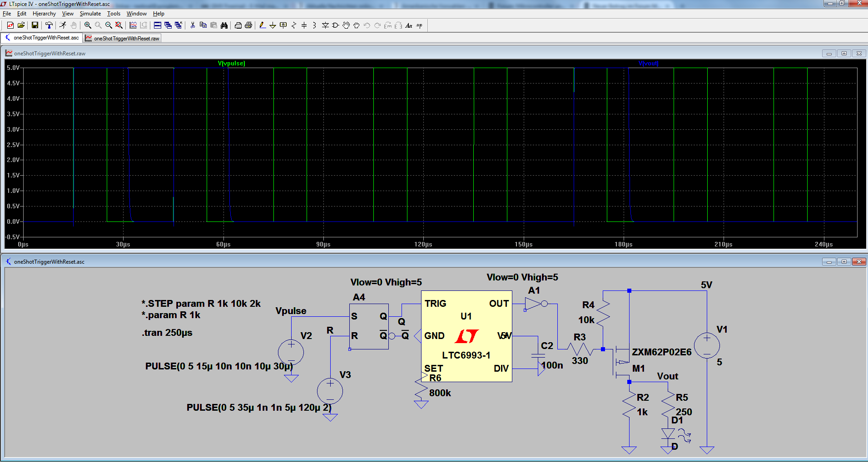Click the V(vpulse) trace label

[231, 64]
